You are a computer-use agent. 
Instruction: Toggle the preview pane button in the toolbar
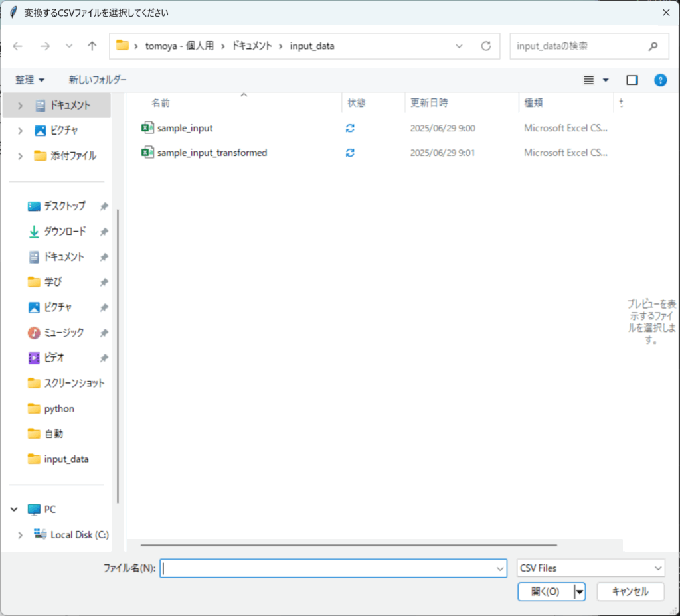[632, 80]
